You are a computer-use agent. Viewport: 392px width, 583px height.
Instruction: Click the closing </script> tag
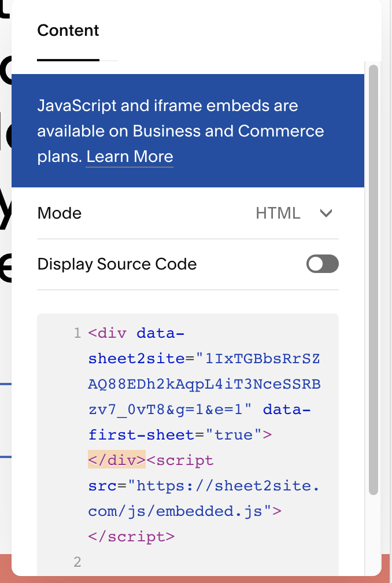click(x=131, y=536)
